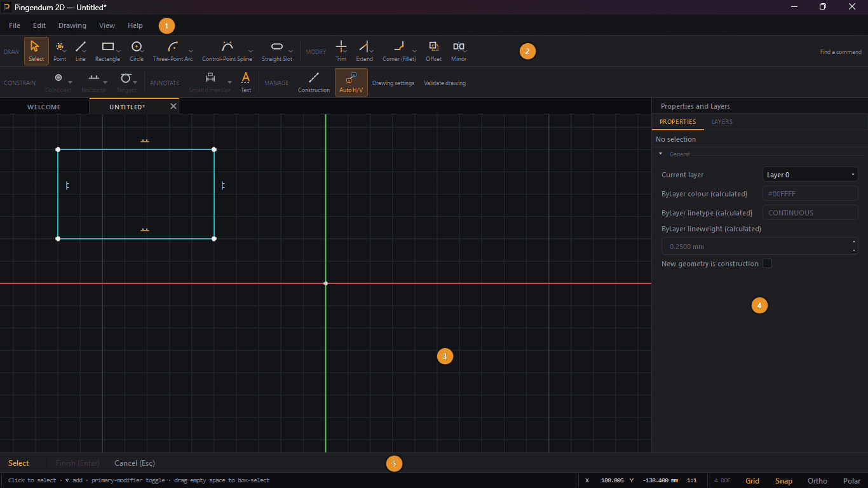Click Validate drawing
The height and width of the screenshot is (488, 868).
coord(445,83)
